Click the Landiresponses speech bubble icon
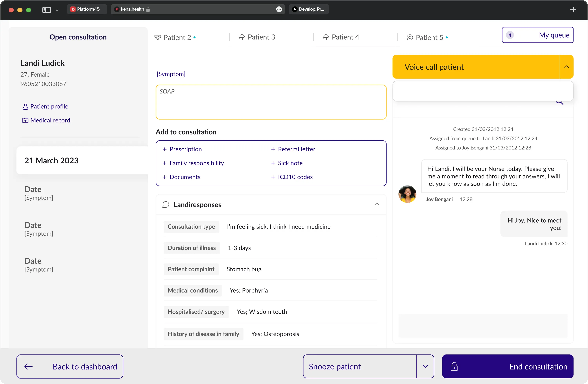 click(166, 205)
